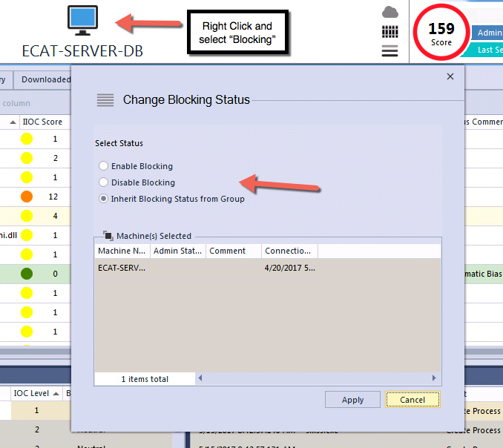Screen dimensions: 503x448
Task: Click the IIOC Score column header
Action: tap(42, 122)
